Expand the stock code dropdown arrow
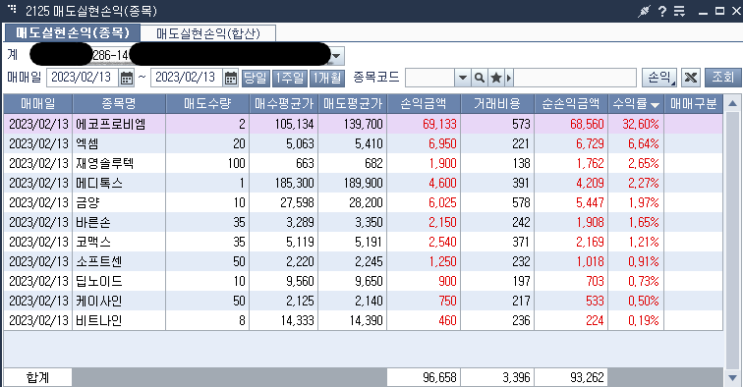This screenshot has width=743, height=387. click(x=462, y=78)
